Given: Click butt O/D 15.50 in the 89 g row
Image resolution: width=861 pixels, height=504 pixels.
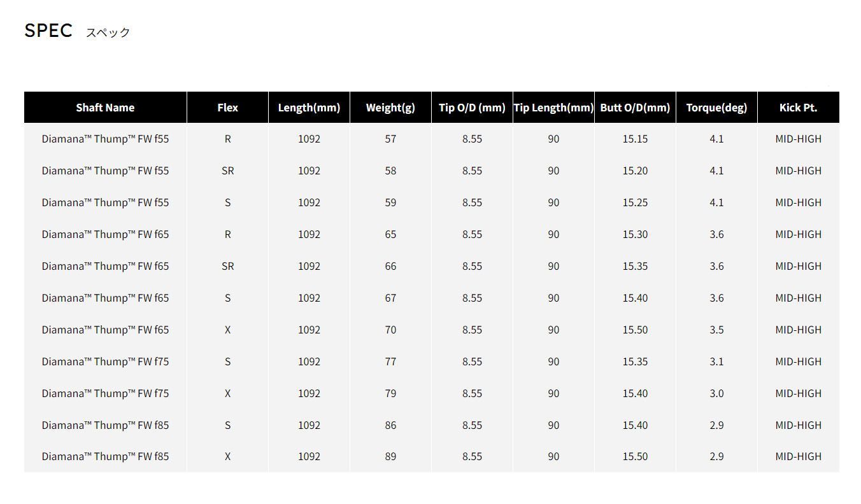Looking at the screenshot, I should 635,456.
